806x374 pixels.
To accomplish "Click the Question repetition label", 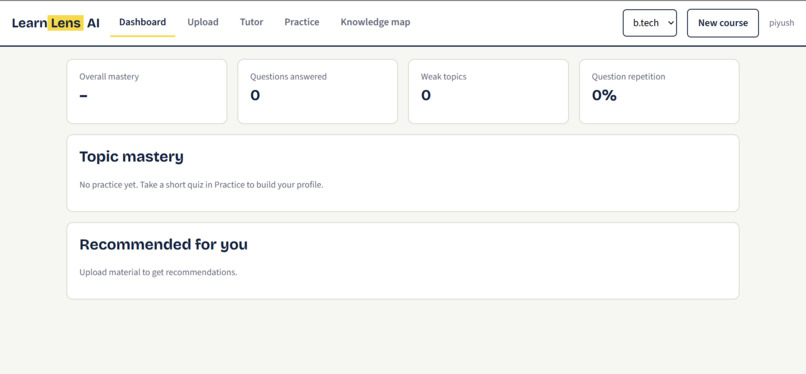I will point(628,77).
